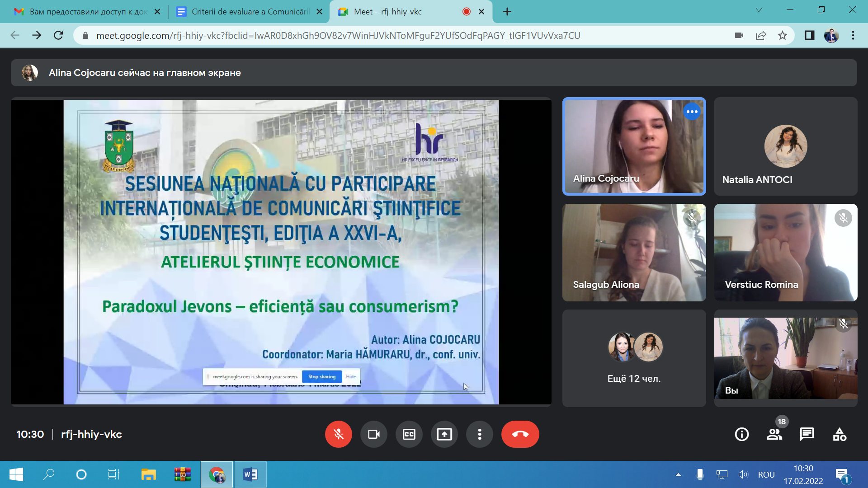Click Hide on sharing notice

[x=351, y=376]
